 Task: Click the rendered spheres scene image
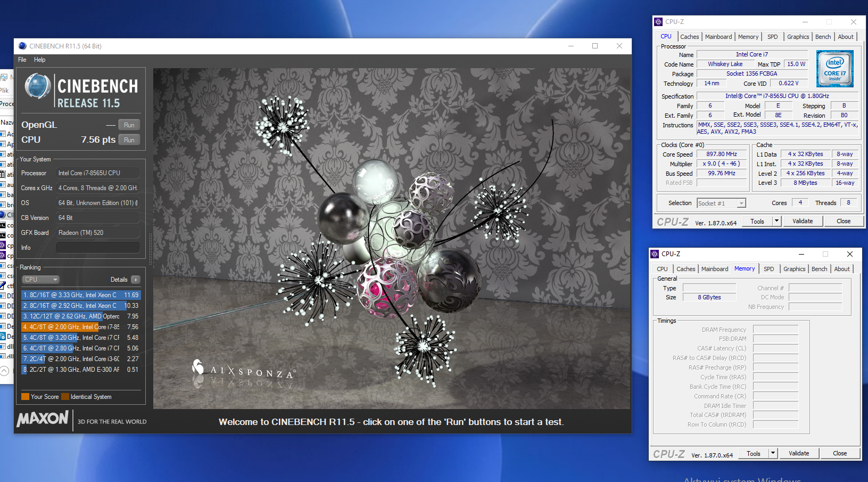[392, 239]
